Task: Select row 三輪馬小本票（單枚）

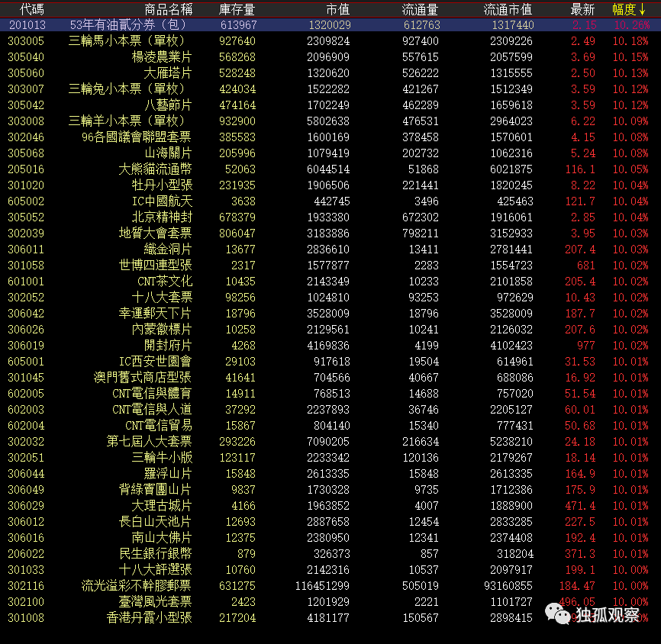Action: pos(330,41)
